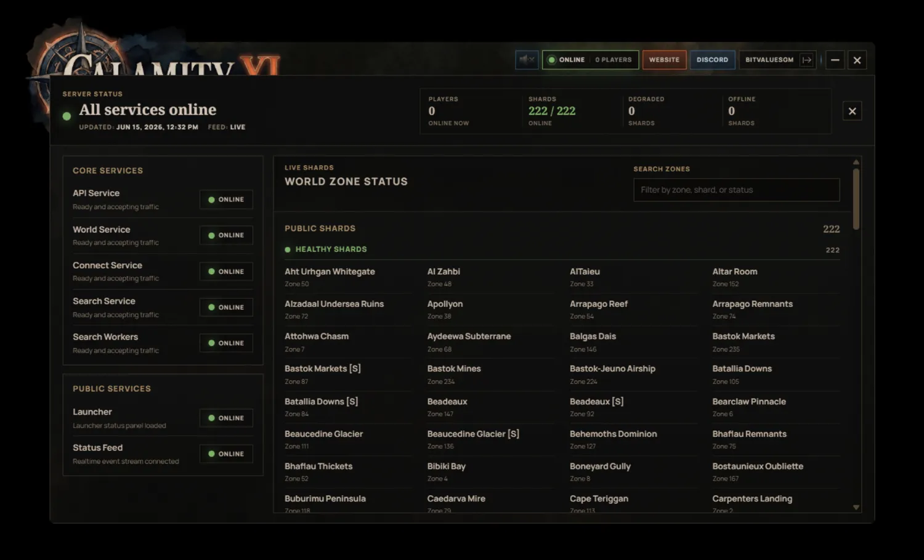Select the Arrapago Remnants zone entry
924x560 pixels.
(x=776, y=310)
